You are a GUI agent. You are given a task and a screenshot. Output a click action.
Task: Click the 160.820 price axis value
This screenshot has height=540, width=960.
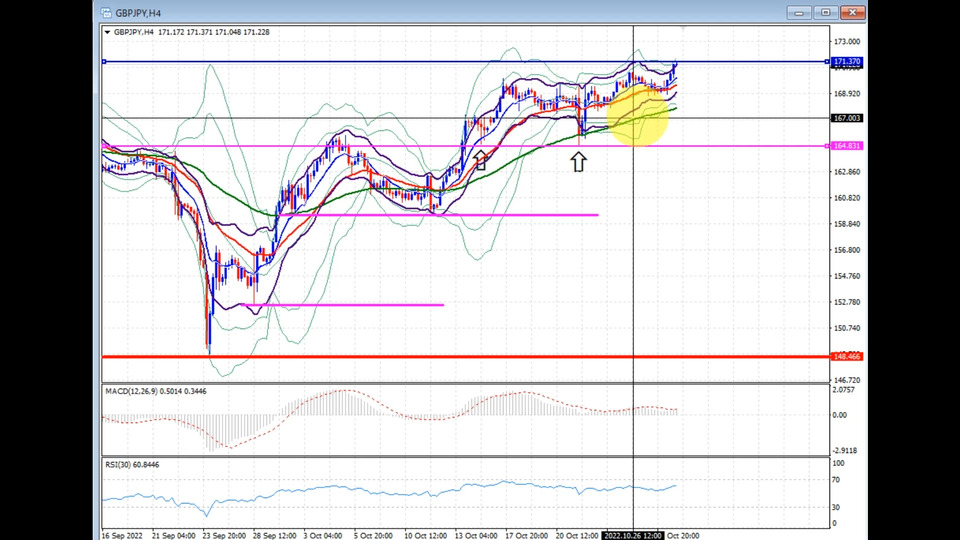point(847,198)
